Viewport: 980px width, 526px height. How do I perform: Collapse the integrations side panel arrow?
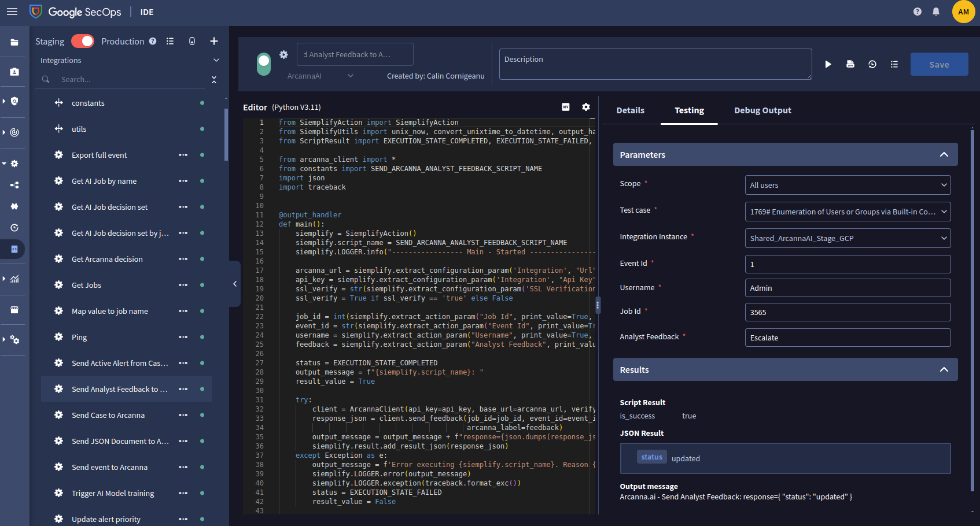[x=235, y=284]
